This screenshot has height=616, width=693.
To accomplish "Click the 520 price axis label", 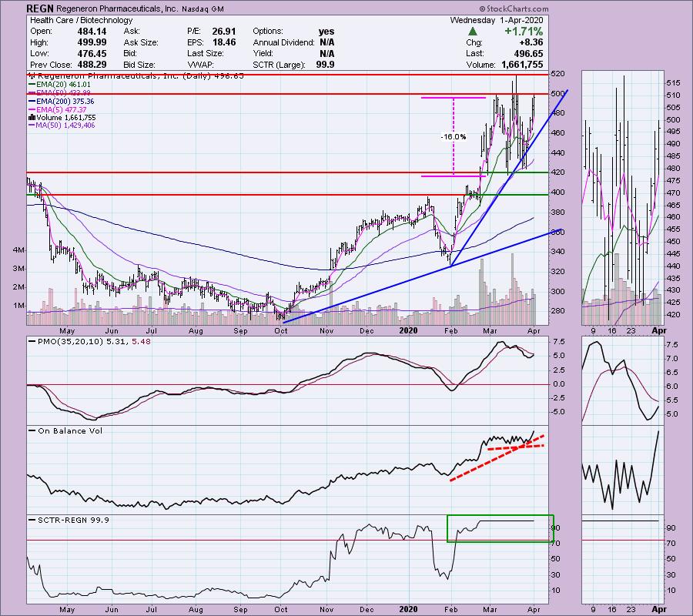I will click(x=557, y=74).
